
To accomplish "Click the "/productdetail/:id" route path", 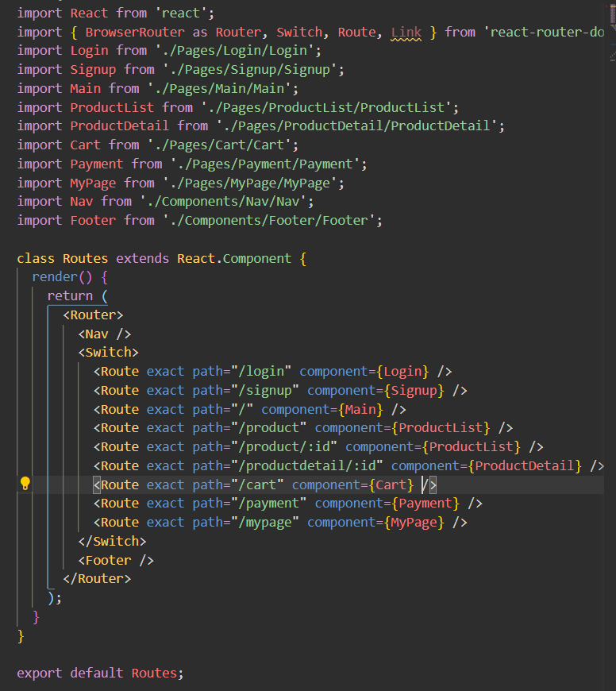I will pos(307,465).
